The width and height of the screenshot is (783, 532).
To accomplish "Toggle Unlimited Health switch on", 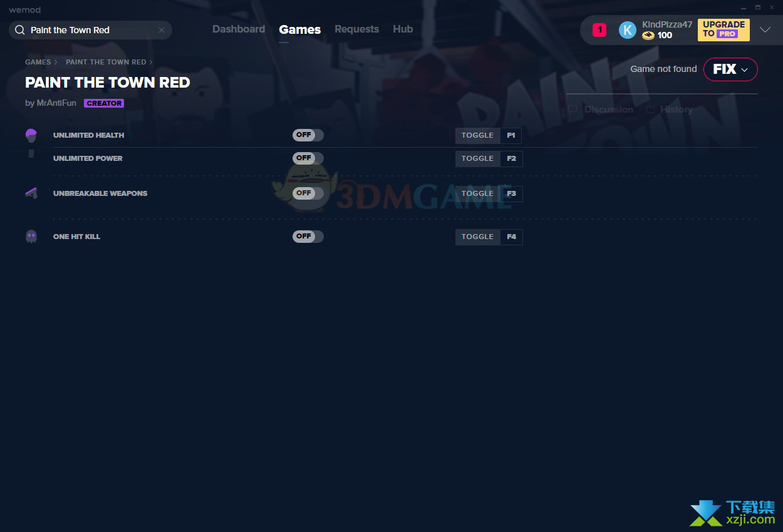I will pyautogui.click(x=308, y=135).
